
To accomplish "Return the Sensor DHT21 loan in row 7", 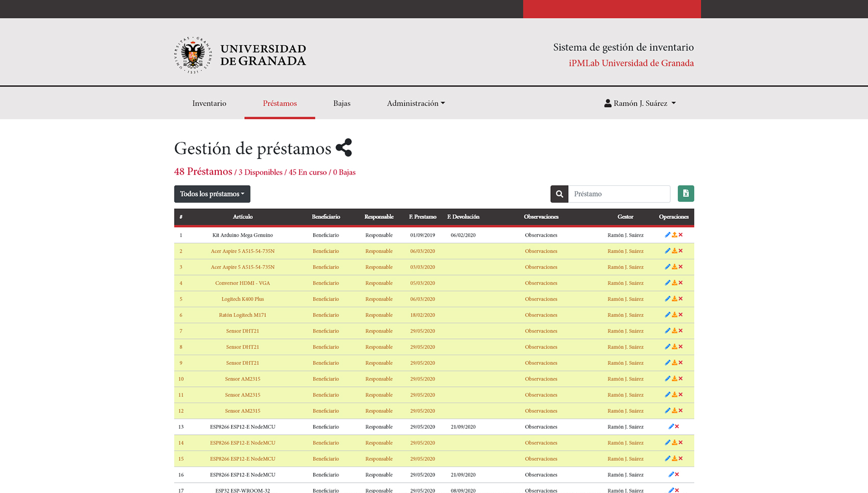I will pos(674,331).
